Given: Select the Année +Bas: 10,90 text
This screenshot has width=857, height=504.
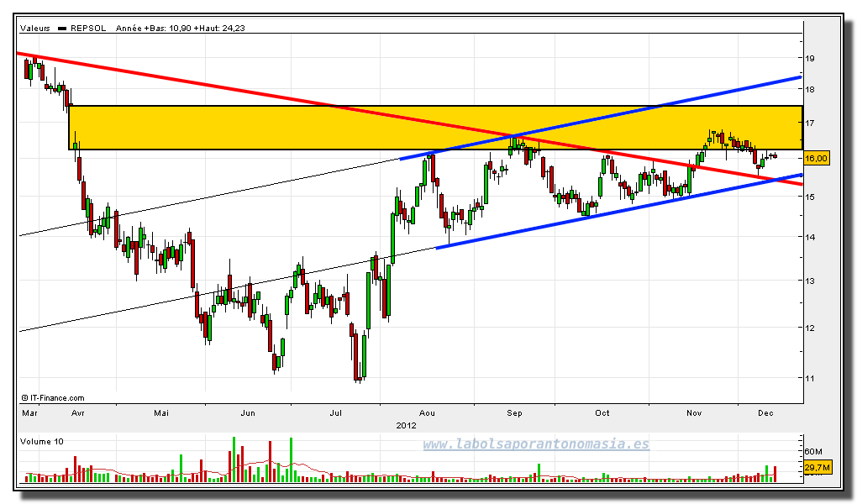Looking at the screenshot, I should click(154, 29).
